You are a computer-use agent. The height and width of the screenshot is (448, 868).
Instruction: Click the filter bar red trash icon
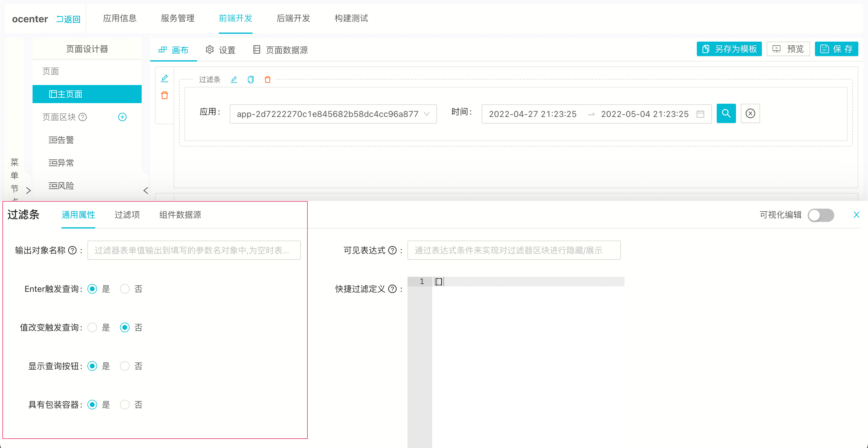(x=268, y=80)
